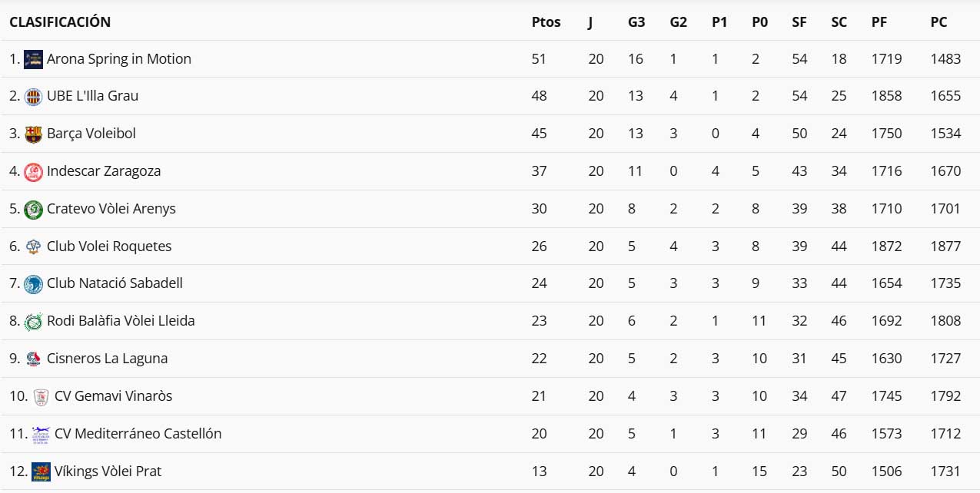Click the Indescar Zaragoza red logo

[x=33, y=172]
